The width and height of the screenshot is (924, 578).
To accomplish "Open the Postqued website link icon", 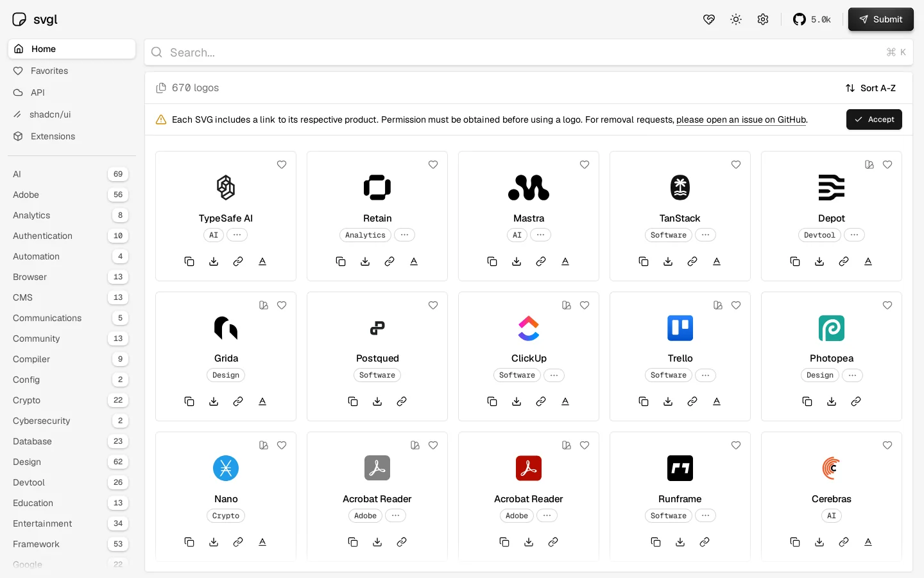I will click(x=402, y=401).
